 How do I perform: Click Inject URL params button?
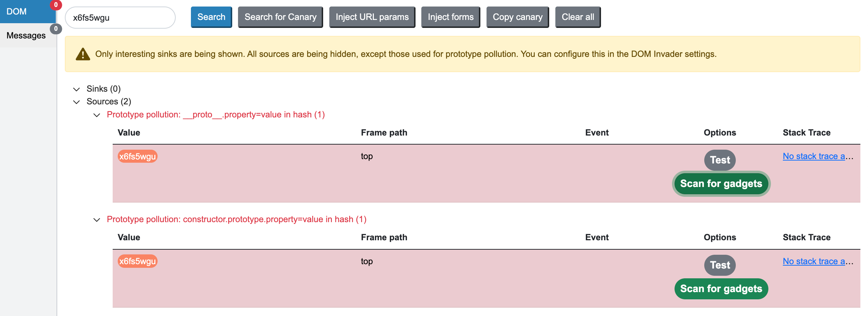tap(372, 17)
